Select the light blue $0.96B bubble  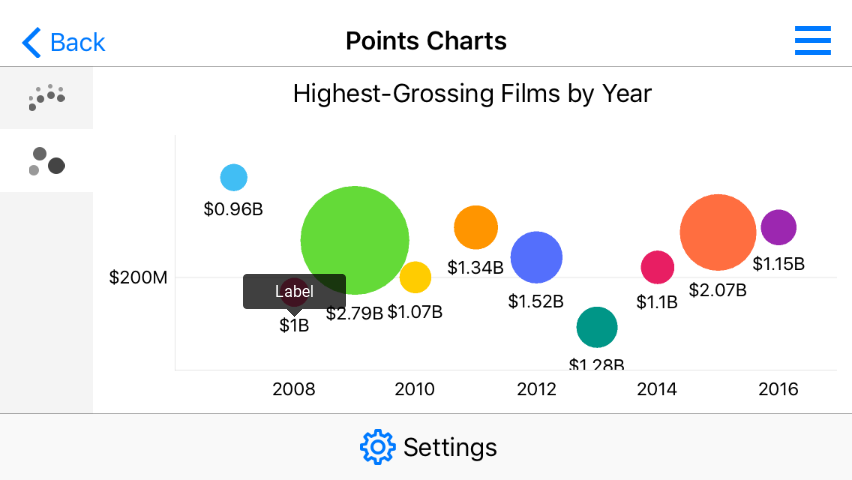click(233, 178)
